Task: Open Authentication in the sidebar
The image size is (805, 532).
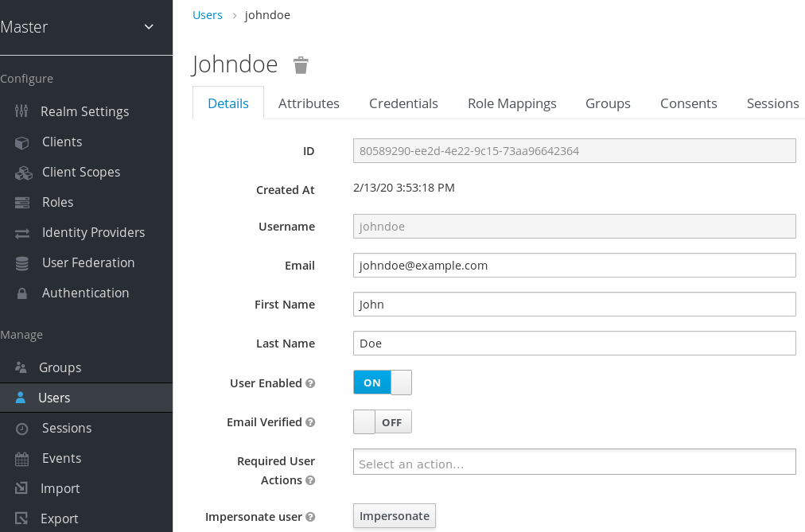Action: 86,293
